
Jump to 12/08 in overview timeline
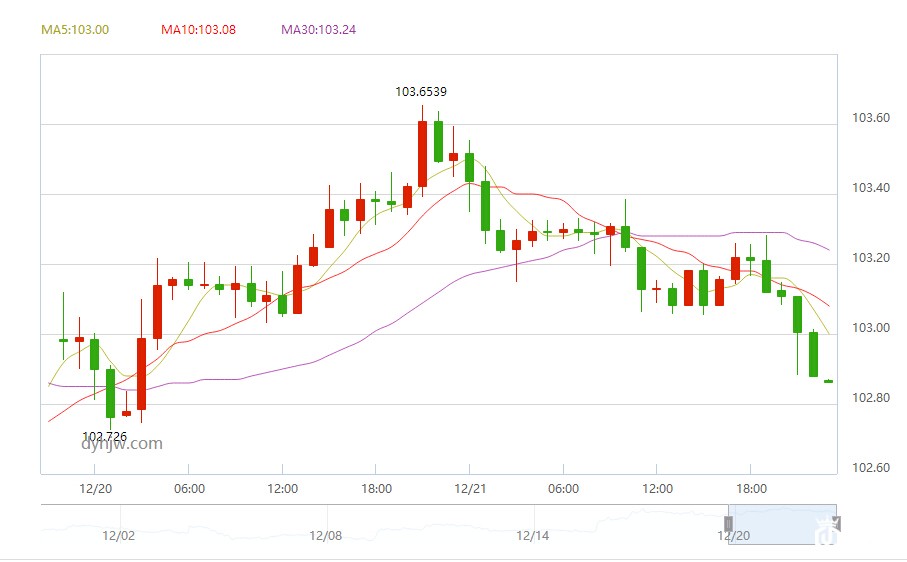click(326, 536)
